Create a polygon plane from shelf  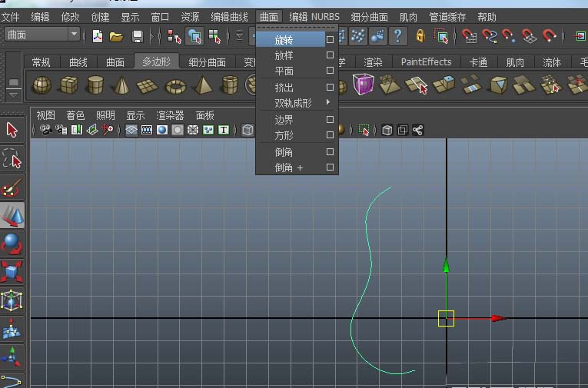147,86
